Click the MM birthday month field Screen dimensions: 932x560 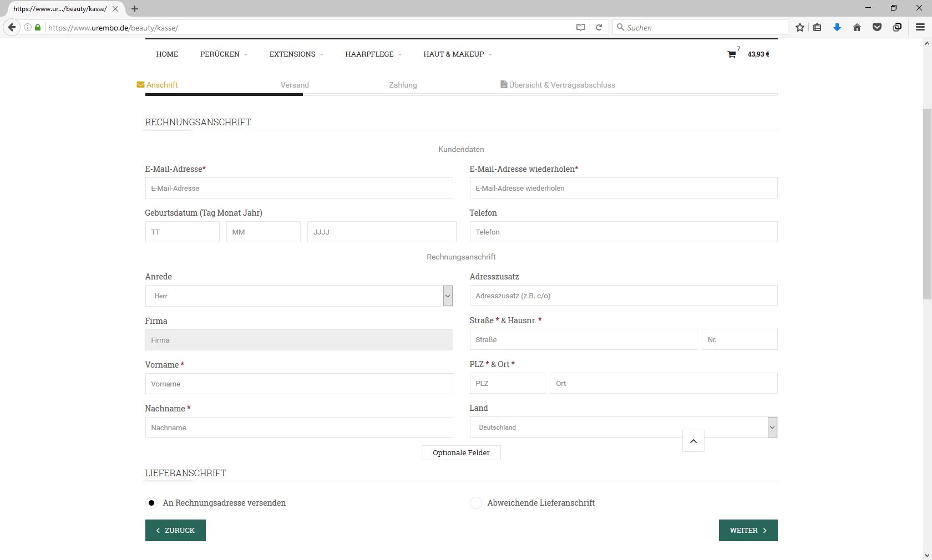tap(264, 232)
